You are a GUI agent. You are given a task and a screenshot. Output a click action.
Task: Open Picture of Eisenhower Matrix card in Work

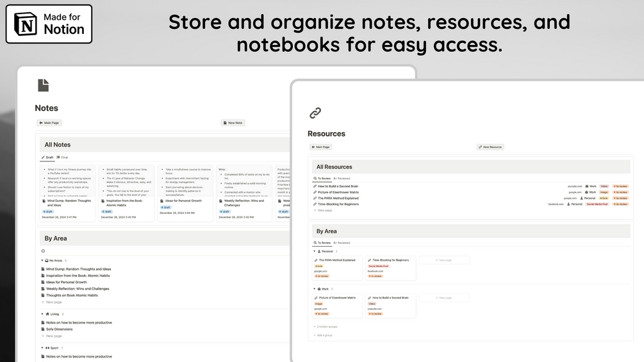(x=337, y=306)
